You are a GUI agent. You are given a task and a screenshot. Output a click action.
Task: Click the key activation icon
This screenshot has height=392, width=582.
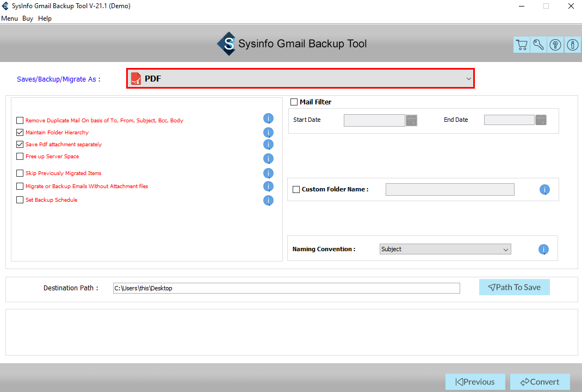click(538, 45)
